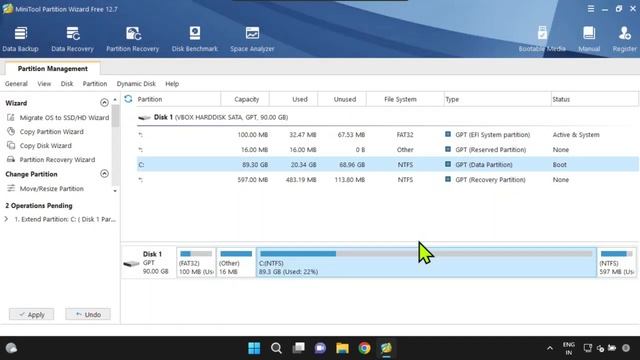Screen dimensions: 640x360
Task: Open the Disk menu
Action: (x=67, y=84)
